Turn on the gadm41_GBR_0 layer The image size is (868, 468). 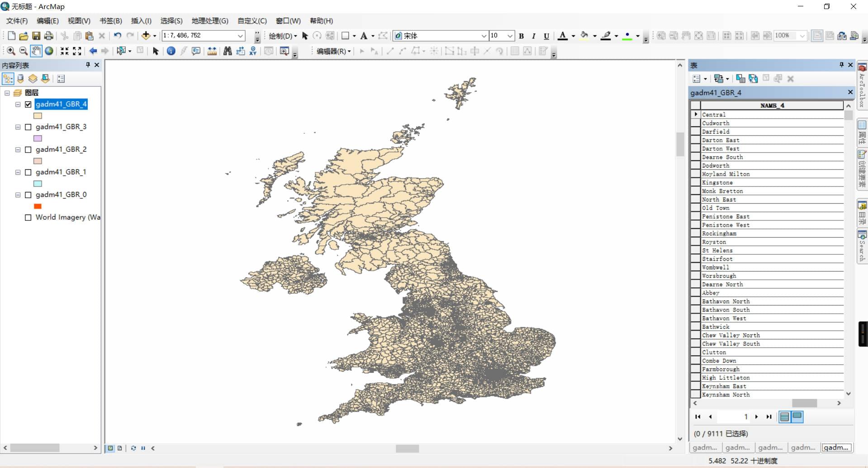pyautogui.click(x=28, y=195)
